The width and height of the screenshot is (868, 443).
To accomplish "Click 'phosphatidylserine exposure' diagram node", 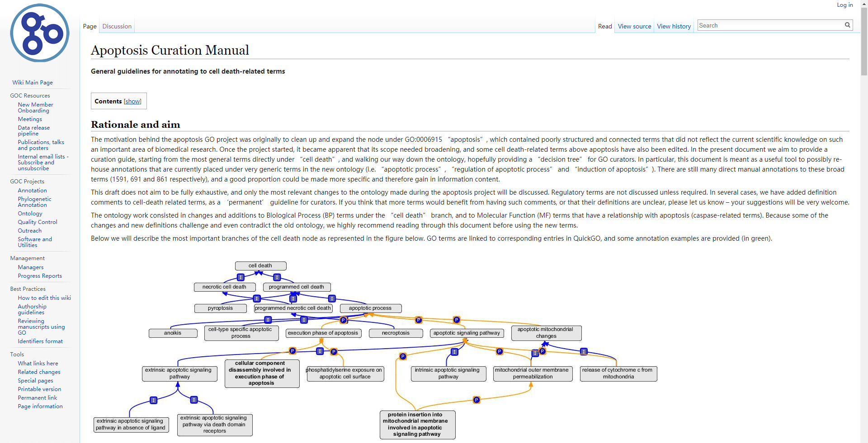I will (345, 373).
